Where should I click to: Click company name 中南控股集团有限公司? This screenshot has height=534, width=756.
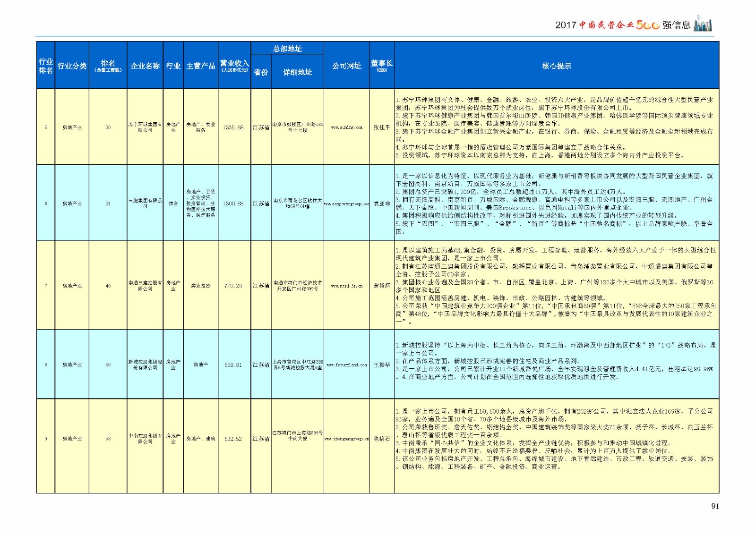pyautogui.click(x=145, y=439)
